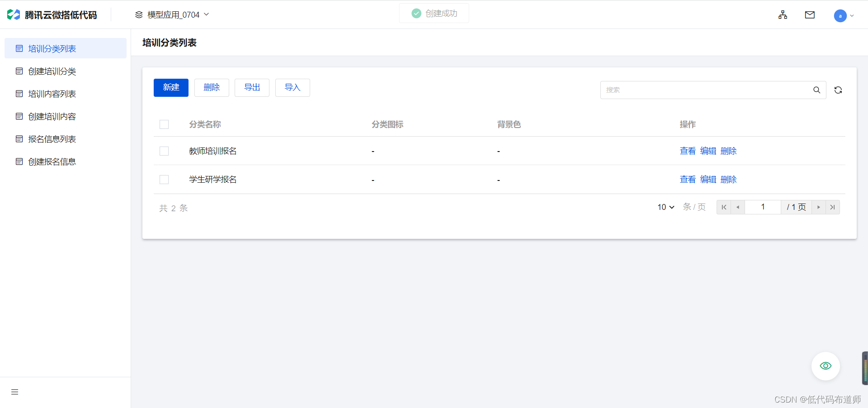Screen dimensions: 868x408
Task: Delete the 教师培训报名 row via 删除
Action: 728,151
